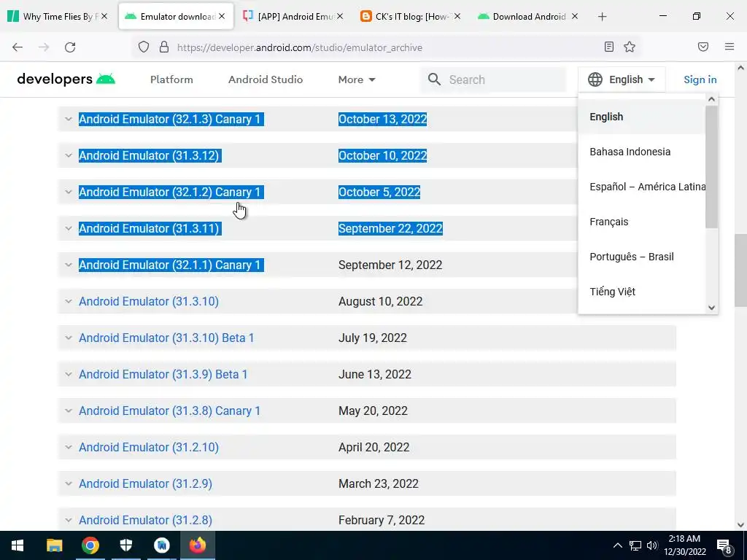Choose Português – Brasil language
Screen dimensions: 747x560
641,257
